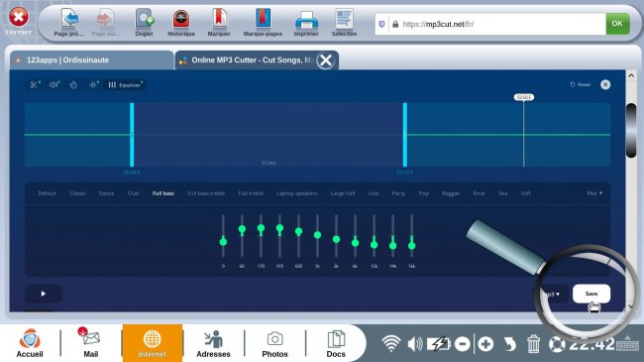644x362 pixels.
Task: Open the Pitch waveform tool icon
Action: (x=94, y=84)
